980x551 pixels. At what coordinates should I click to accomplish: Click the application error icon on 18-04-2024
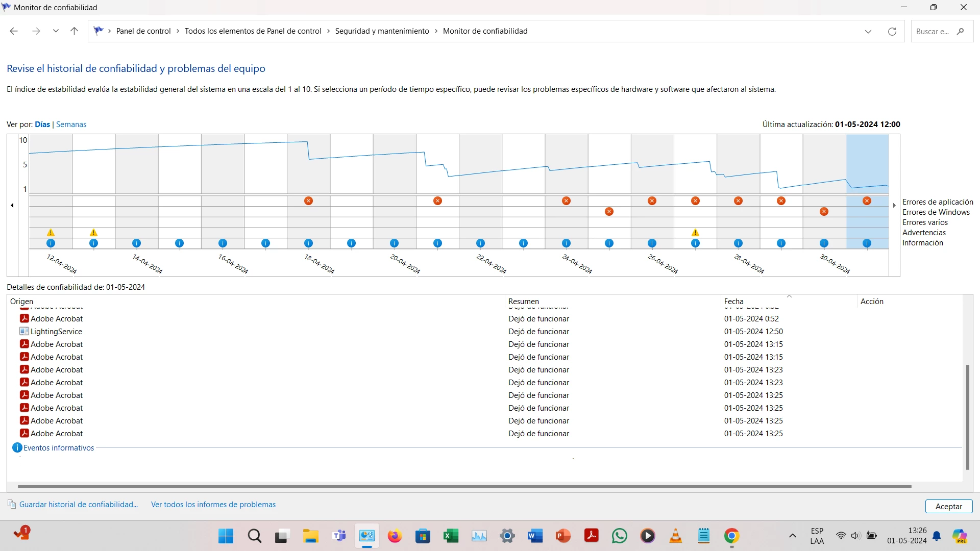click(x=308, y=201)
